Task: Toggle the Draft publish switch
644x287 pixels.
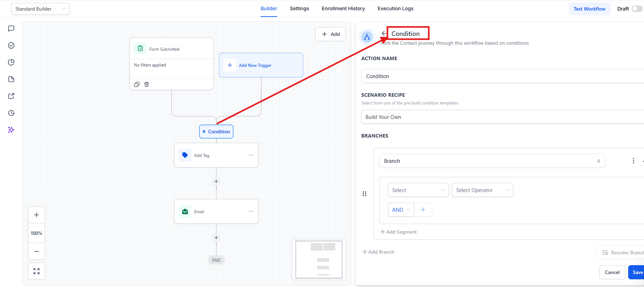Action: 637,9
